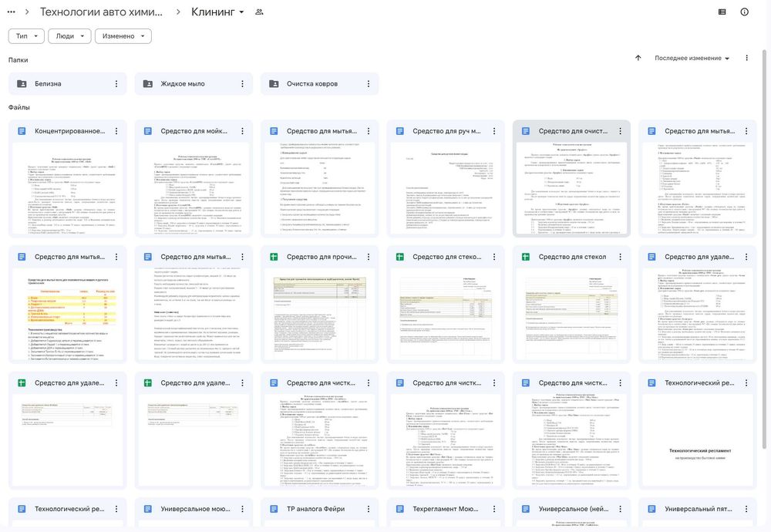Viewport: 771px width, 532px height.
Task: Select the Средство для руч м... file title
Action: point(446,131)
